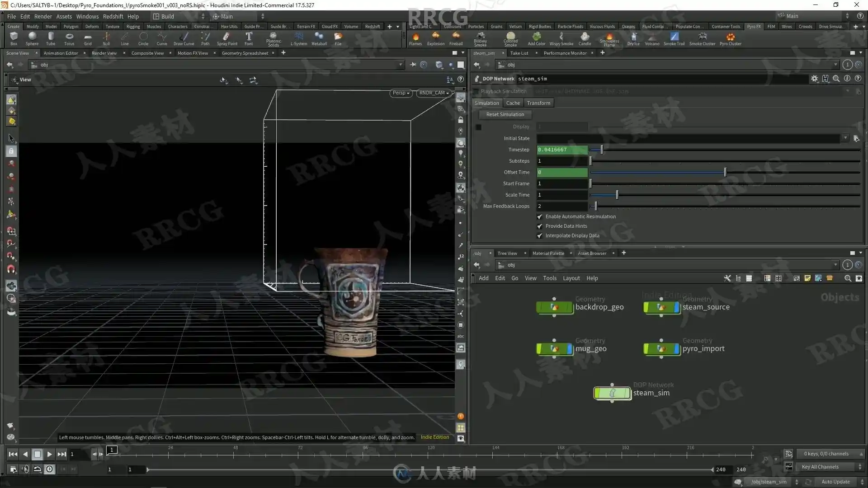The image size is (868, 488).
Task: Open the RNDR_CAM camera dropdown
Action: point(434,93)
